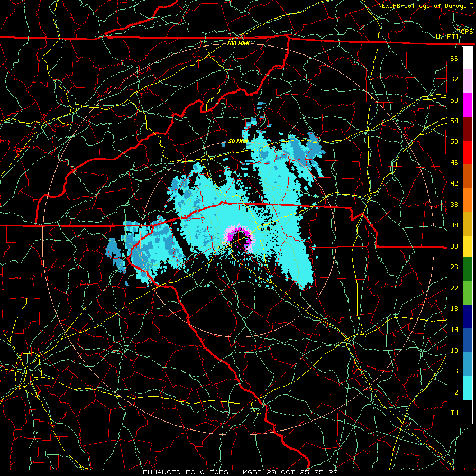Click the "TH" threshold legend label
476x476 pixels.
454,413
